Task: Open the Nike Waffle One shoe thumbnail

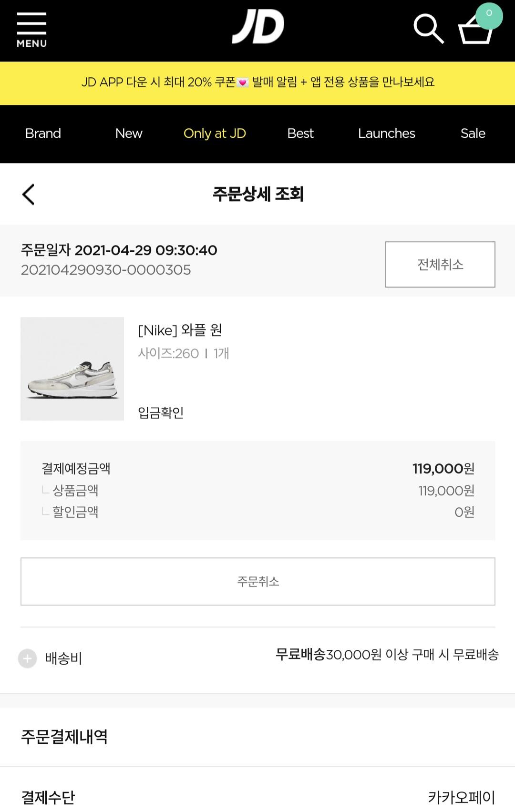Action: pos(72,369)
